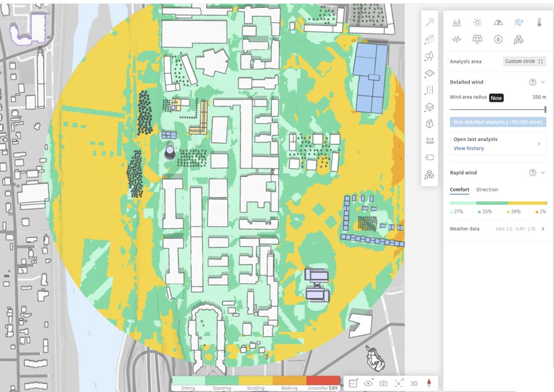This screenshot has width=554, height=392.
Task: Open the solar panel analysis tool
Action: pos(477,39)
